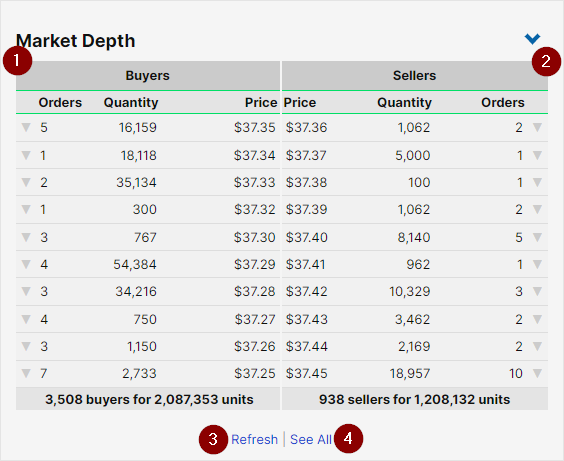This screenshot has width=564, height=461.
Task: Expand buyer orders at $37.34
Action: pos(26,155)
